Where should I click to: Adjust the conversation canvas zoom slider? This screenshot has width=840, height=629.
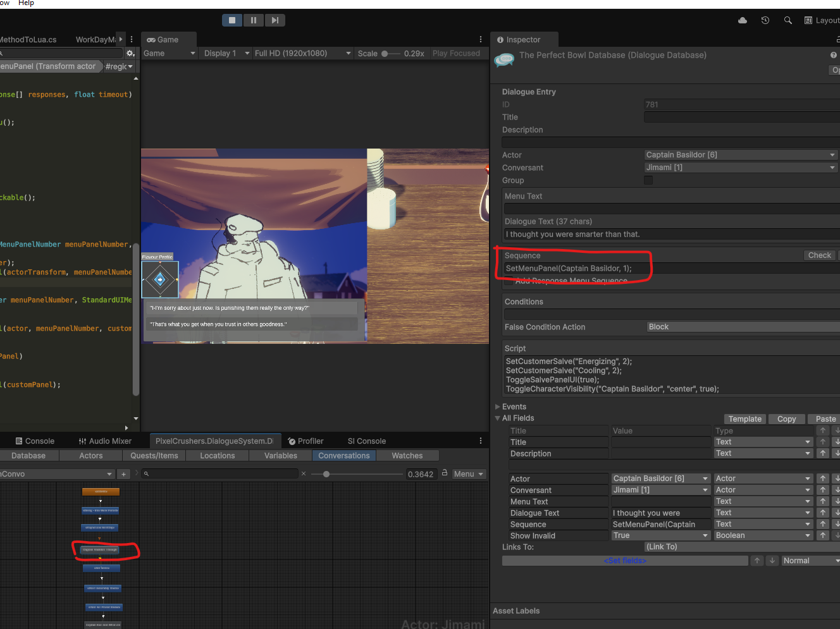357,473
